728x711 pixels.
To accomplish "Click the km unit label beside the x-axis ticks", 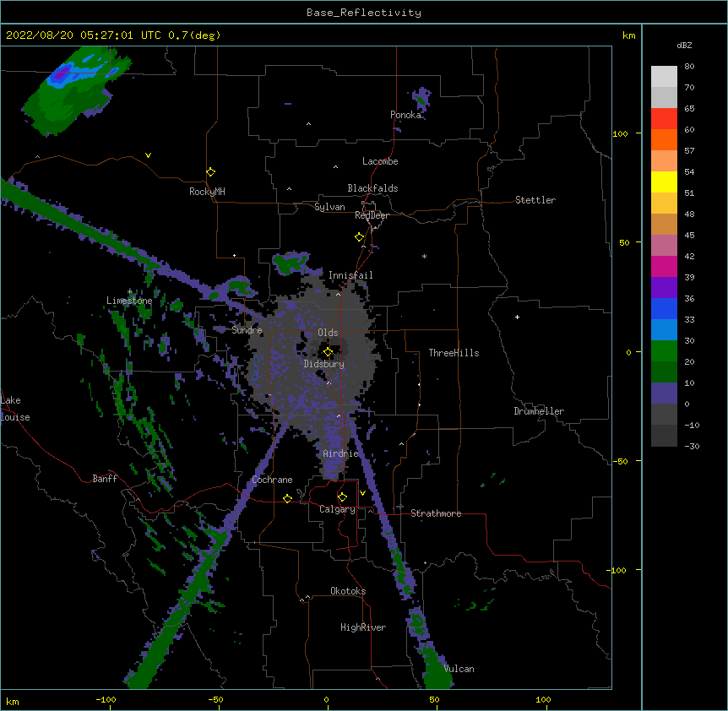I will (13, 701).
